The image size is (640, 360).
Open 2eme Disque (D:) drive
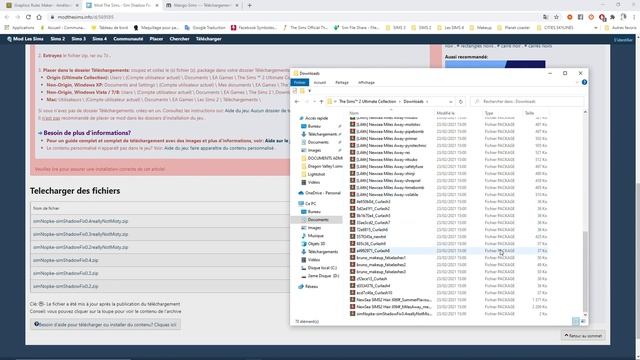[x=323, y=276]
